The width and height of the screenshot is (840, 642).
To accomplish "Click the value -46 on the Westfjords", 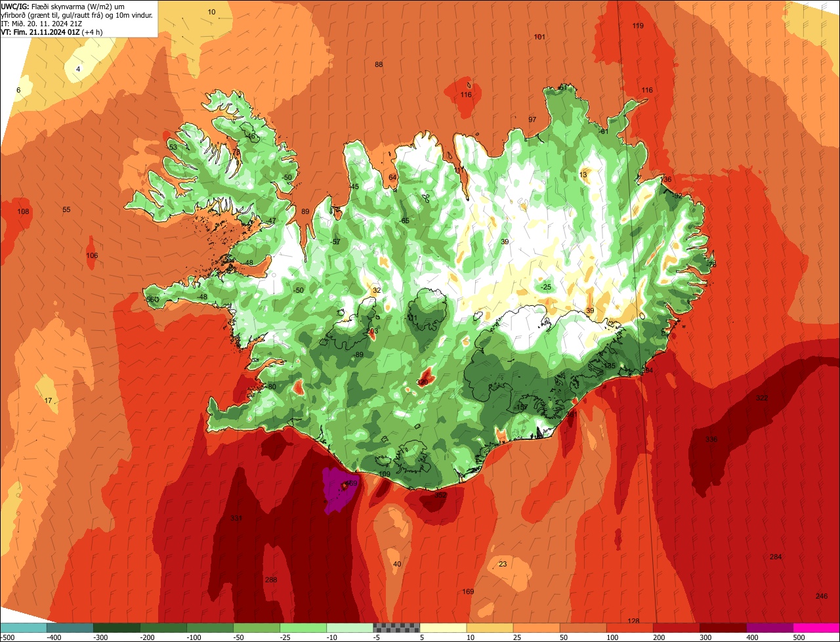I will (249, 136).
